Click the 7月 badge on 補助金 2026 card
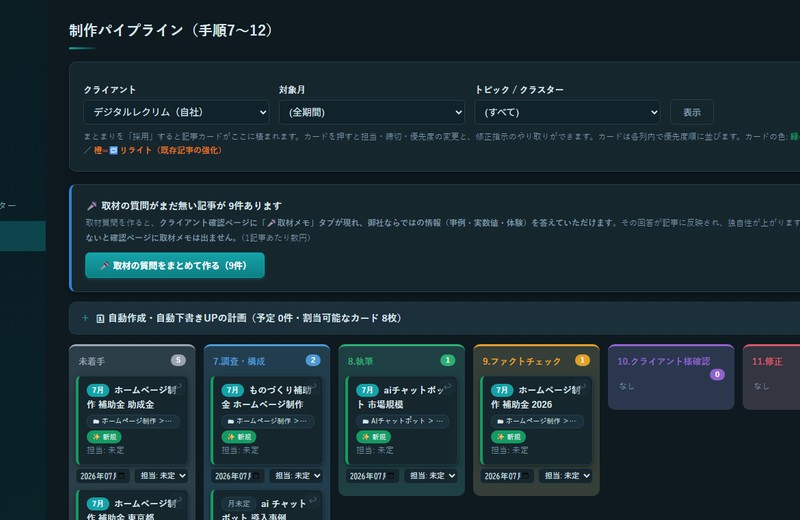The image size is (800, 520). pos(502,390)
